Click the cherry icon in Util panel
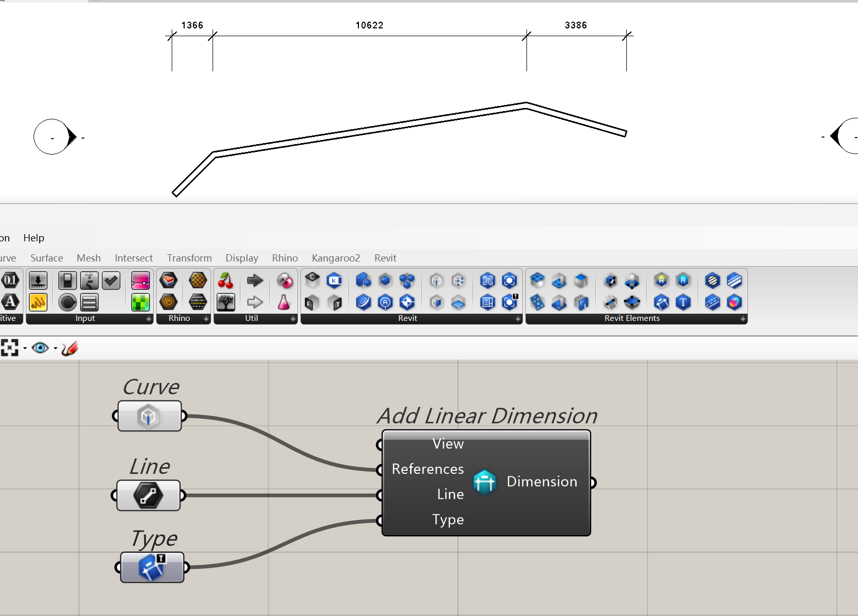 pos(225,281)
